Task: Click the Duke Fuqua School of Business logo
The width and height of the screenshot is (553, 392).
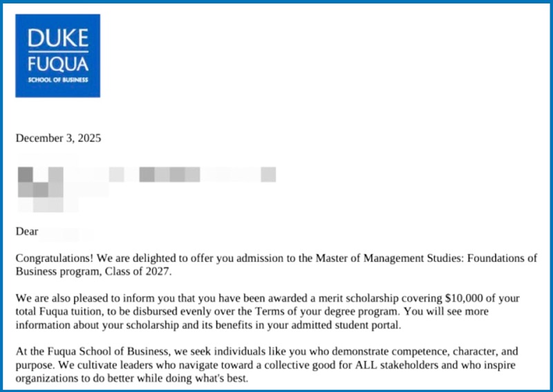Action: (57, 55)
